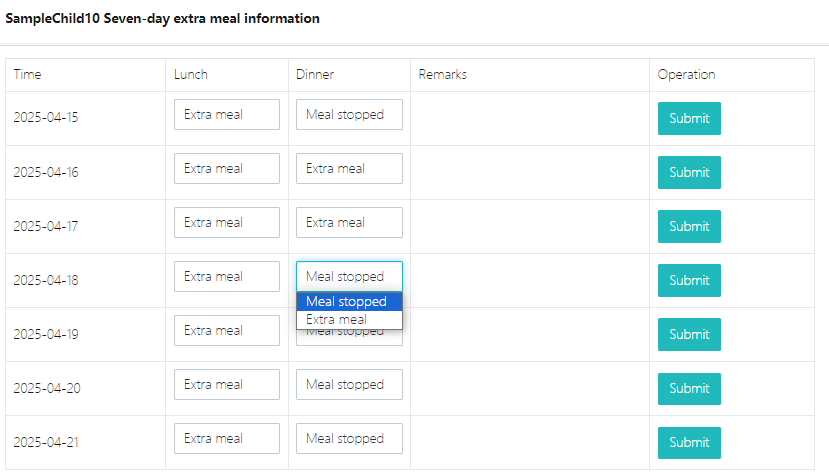Click Submit for 2025-04-18
Viewport: 829px width, 475px height.
[689, 280]
